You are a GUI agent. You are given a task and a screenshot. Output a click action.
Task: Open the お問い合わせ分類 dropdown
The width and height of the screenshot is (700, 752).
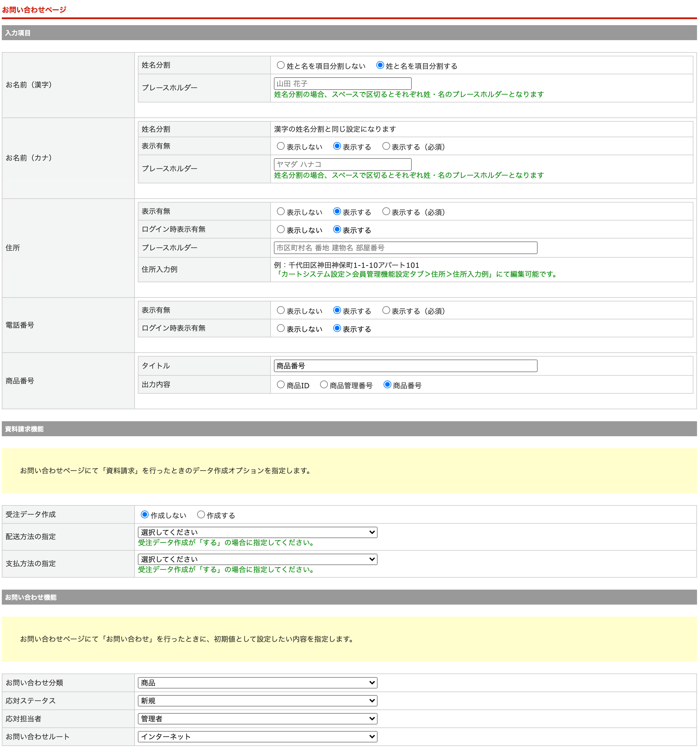tap(257, 683)
